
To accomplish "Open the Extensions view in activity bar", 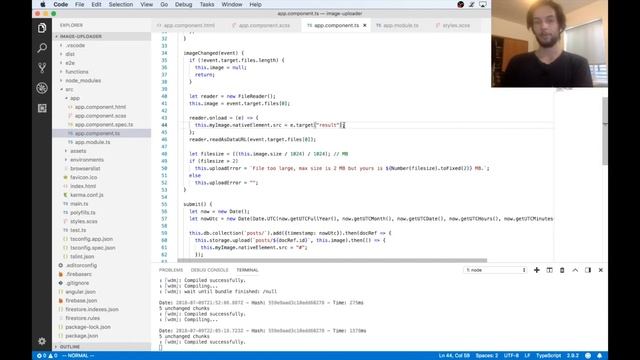I will tap(42, 108).
